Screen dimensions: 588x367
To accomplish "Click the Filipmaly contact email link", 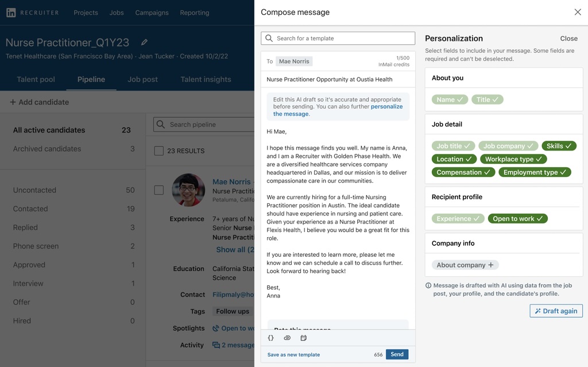I will click(233, 295).
